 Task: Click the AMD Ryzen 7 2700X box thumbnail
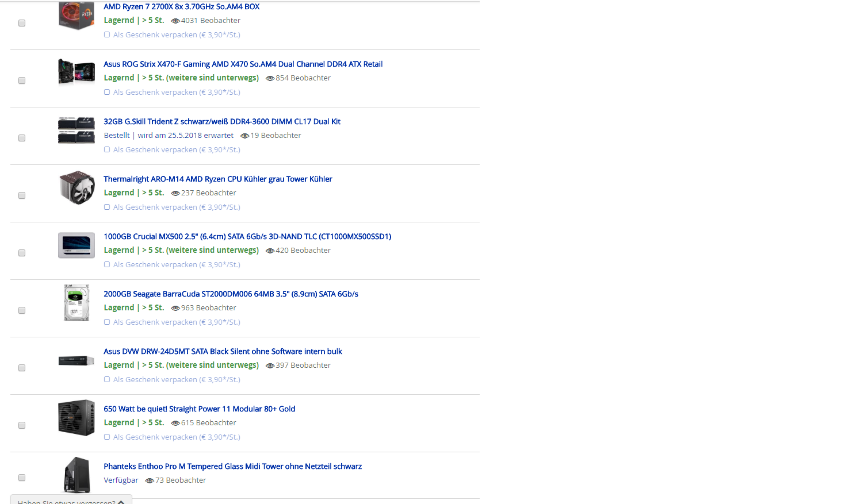(76, 16)
